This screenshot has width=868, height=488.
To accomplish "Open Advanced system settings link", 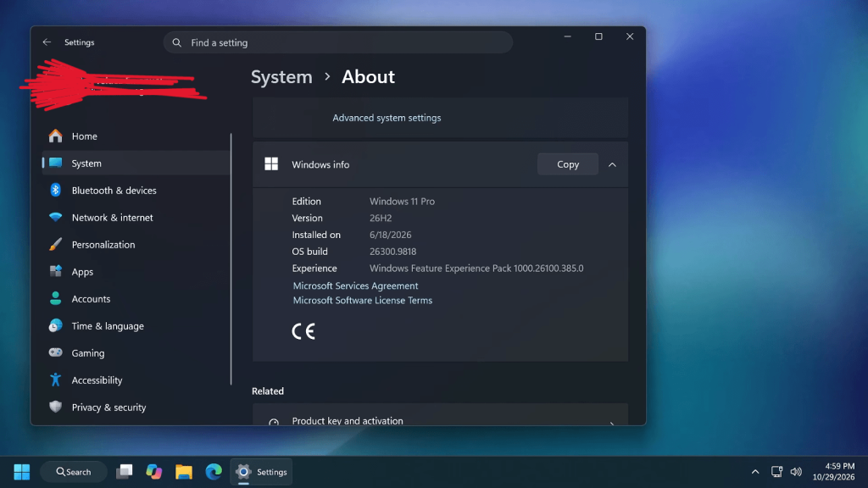I will click(387, 118).
